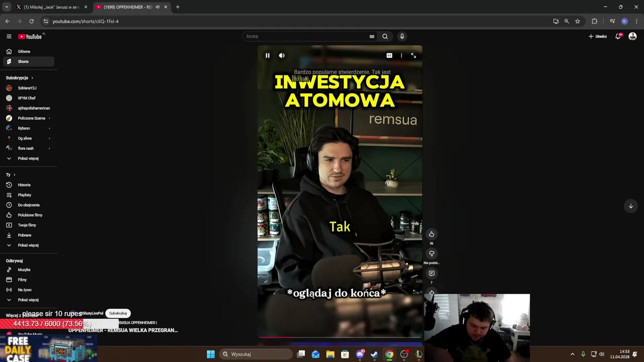Go to Główna home page
The height and width of the screenshot is (362, 644).
[28, 51]
